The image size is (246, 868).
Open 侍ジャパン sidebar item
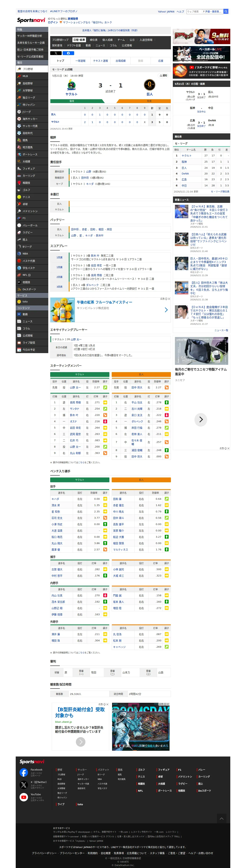pos(32,104)
